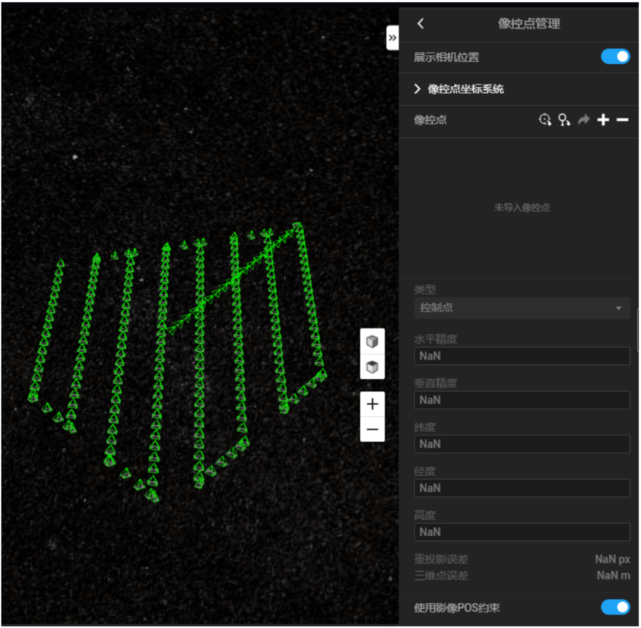
Task: Click the upper cube view icon
Action: click(x=372, y=342)
